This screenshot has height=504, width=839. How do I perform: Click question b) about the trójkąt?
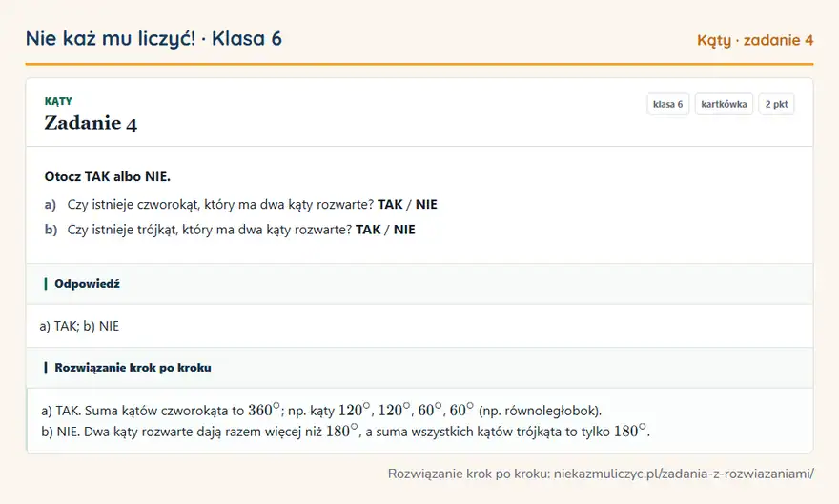point(230,230)
